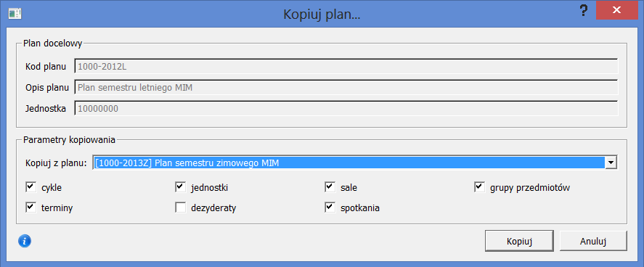Uncheck the cykle checkbox

tap(30, 187)
